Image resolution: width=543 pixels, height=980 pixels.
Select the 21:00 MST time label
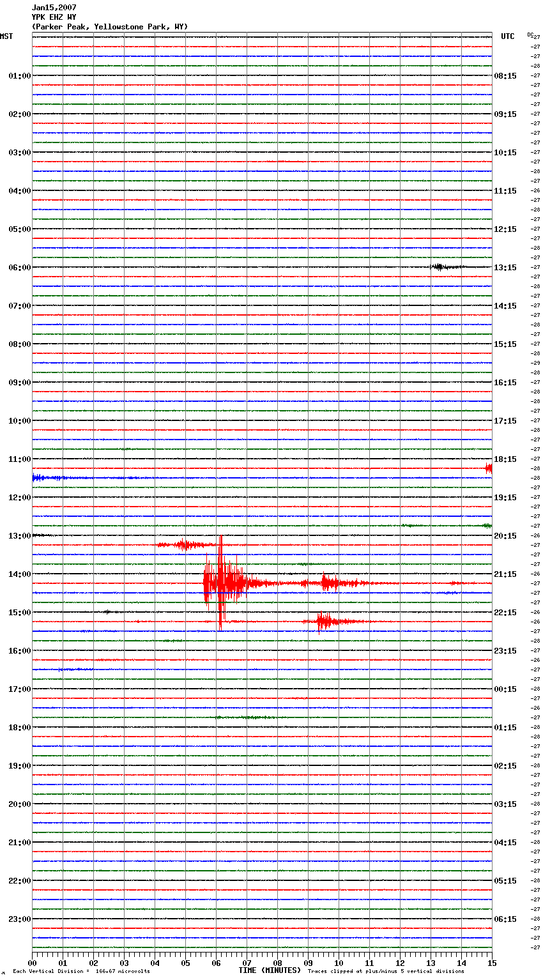pyautogui.click(x=20, y=843)
